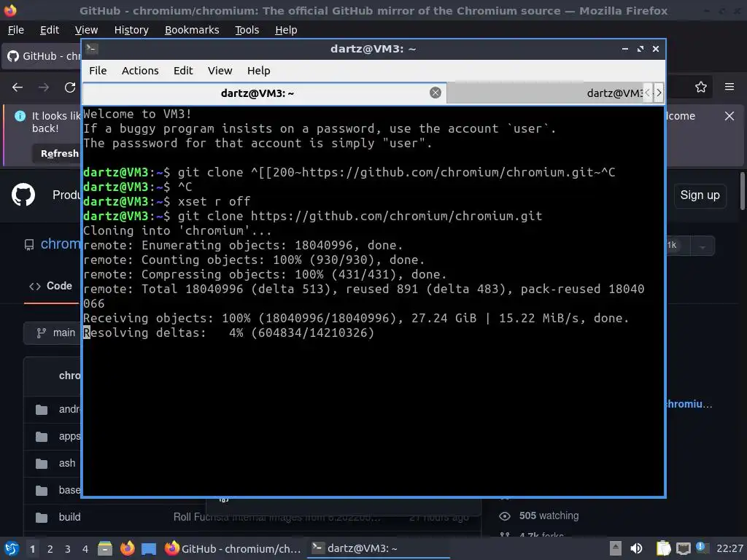The width and height of the screenshot is (747, 560).
Task: Select the GitHub tab in Firefox
Action: click(43, 56)
